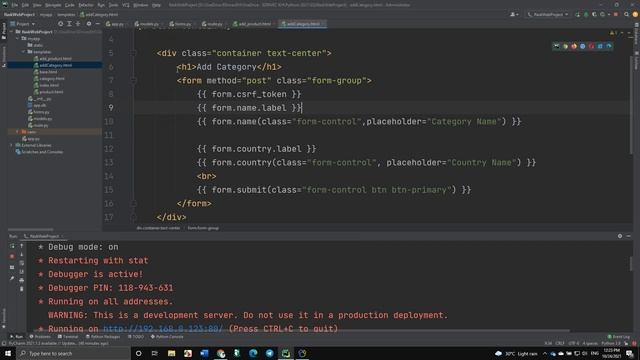640x360 pixels.
Task: Open Run panel settings gear
Action: [620, 236]
